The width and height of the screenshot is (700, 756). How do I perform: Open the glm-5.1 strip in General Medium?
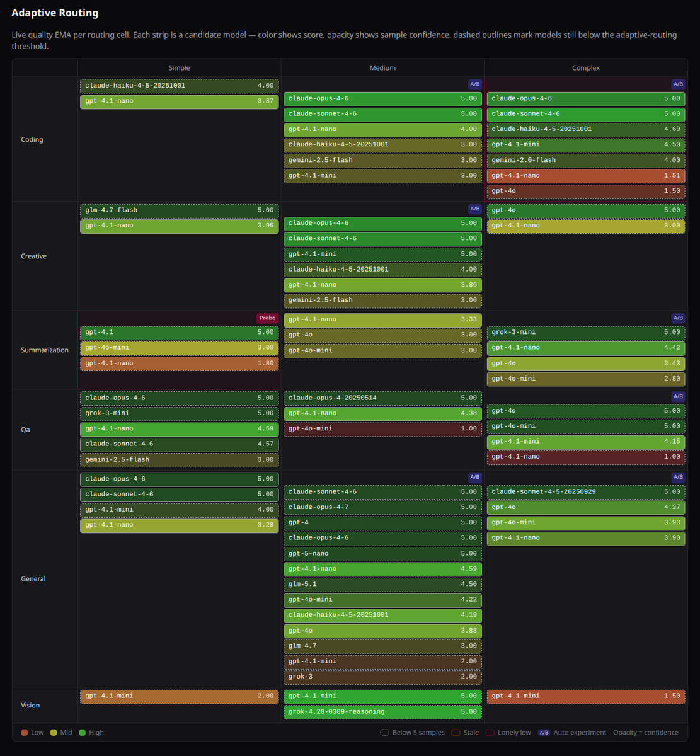[382, 585]
